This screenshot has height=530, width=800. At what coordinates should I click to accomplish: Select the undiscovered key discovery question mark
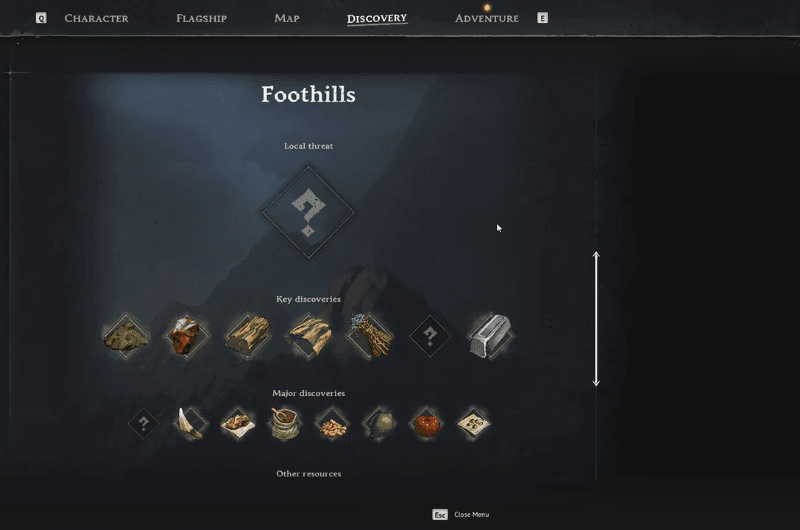pos(430,336)
